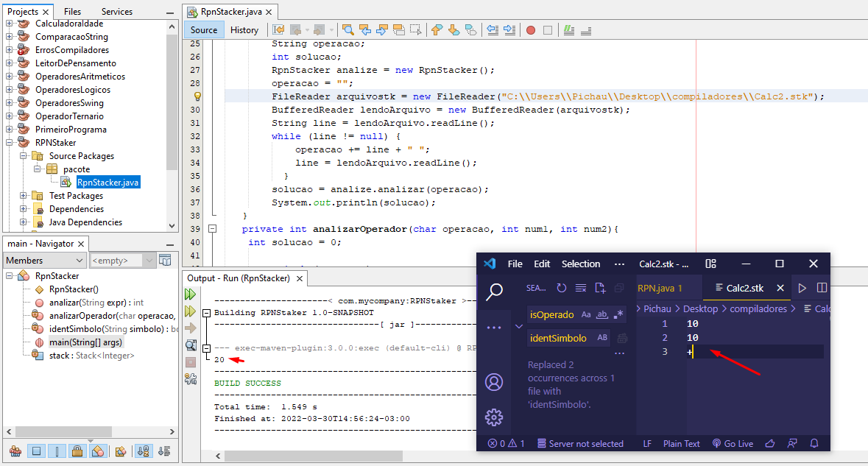
Task: Click the VS Code Search activity icon
Action: click(494, 291)
